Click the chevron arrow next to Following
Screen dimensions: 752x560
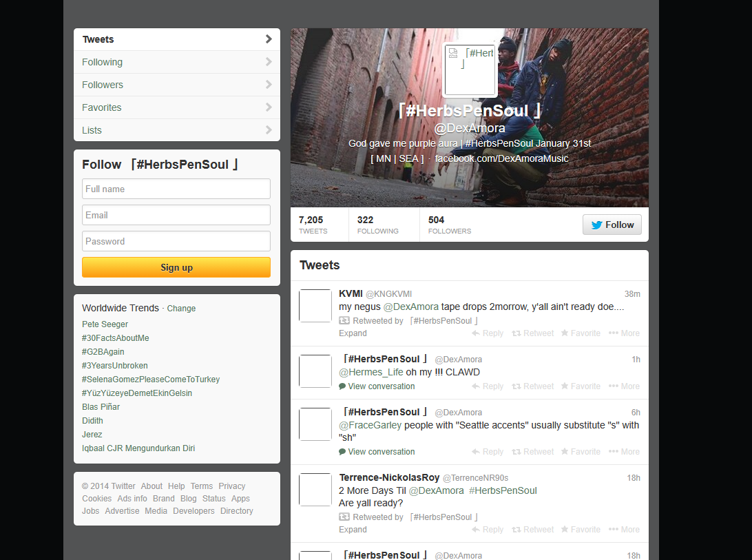coord(269,62)
